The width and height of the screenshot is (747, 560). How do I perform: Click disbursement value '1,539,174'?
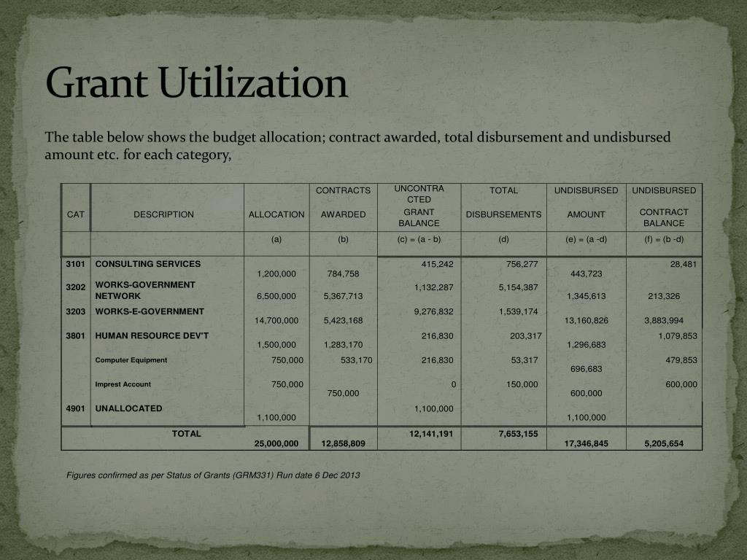point(519,312)
